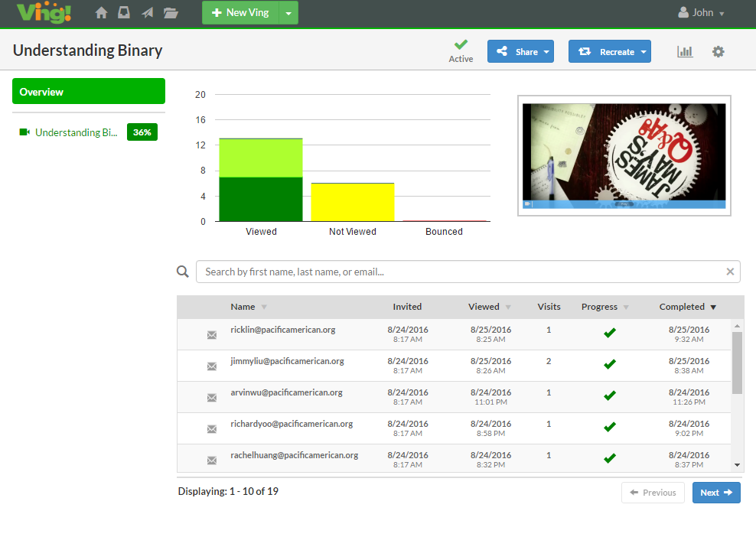Open the inbox tray icon

tap(123, 13)
